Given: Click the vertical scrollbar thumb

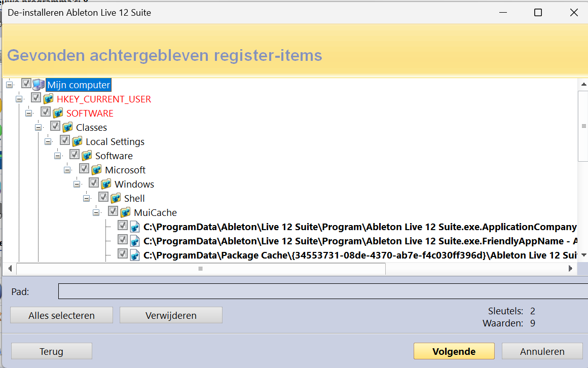Looking at the screenshot, I should click(x=583, y=126).
